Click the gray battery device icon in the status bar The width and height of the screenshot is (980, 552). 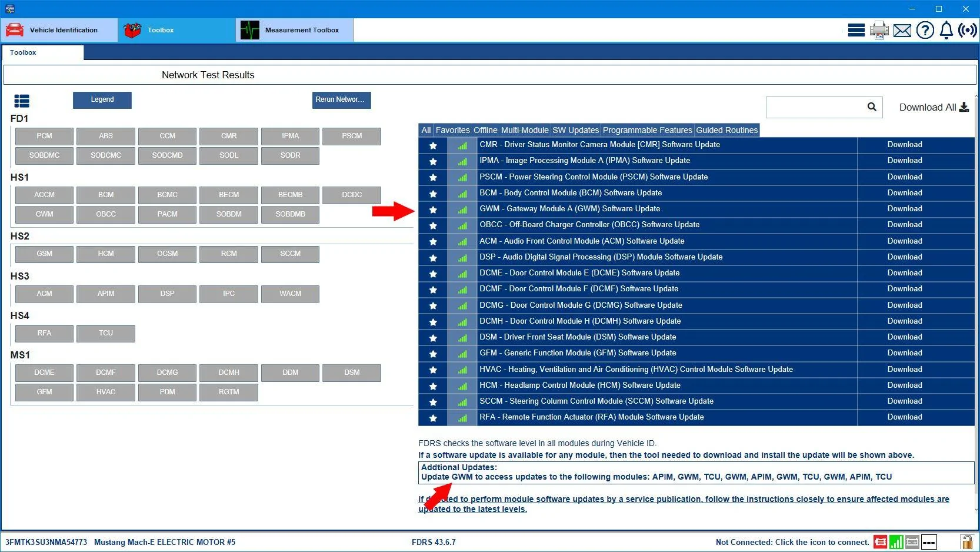tap(912, 542)
